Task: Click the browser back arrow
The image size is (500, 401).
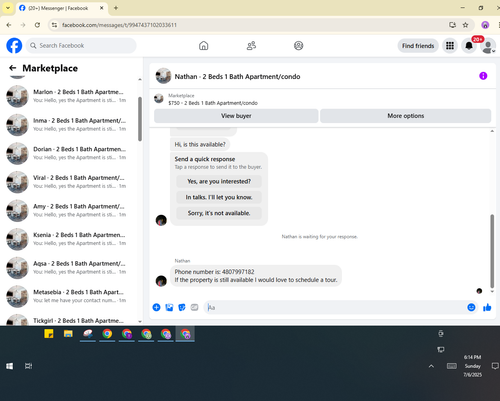Action: (x=9, y=25)
